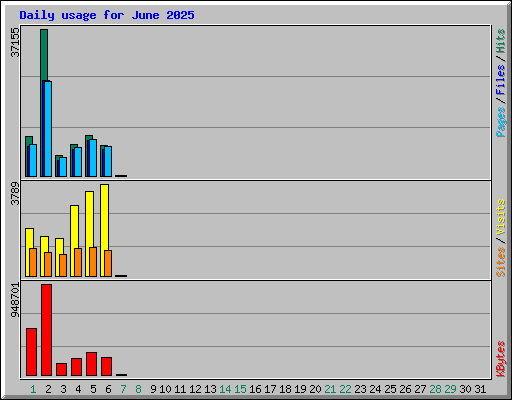512x400 pixels.
Task: Click the cyan pages bar for day 5
Action: [93, 158]
